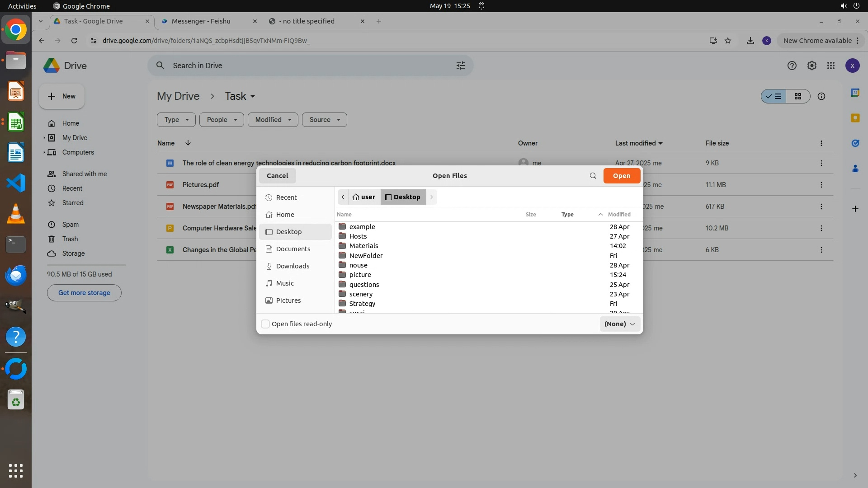Open the Google Calendar side panel icon
868x488 pixels.
click(855, 93)
